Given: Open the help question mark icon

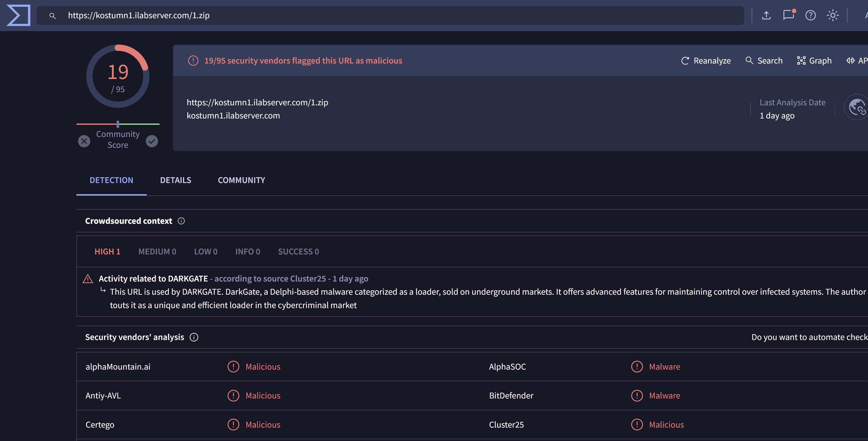Looking at the screenshot, I should (x=810, y=15).
